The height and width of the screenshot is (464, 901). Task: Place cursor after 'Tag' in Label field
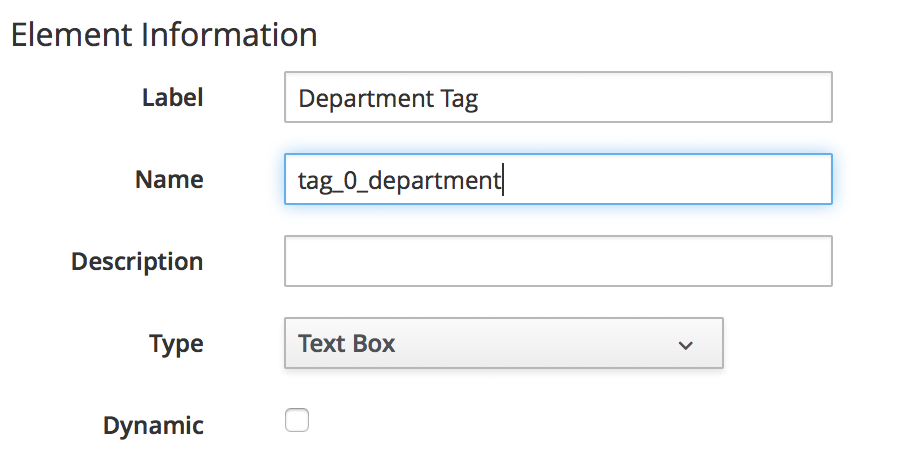pos(480,99)
